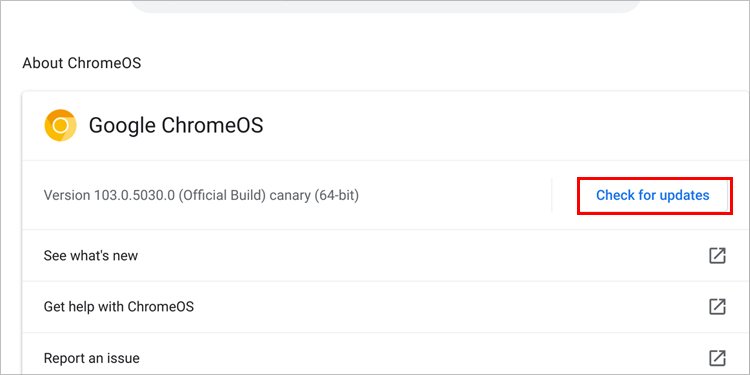Click the Google ChromeOS title text
750x375 pixels.
176,125
